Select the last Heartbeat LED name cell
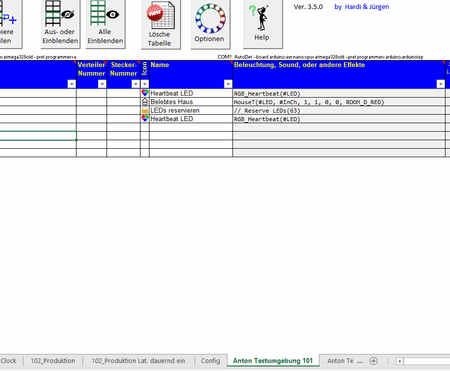450x371 pixels. [x=191, y=119]
